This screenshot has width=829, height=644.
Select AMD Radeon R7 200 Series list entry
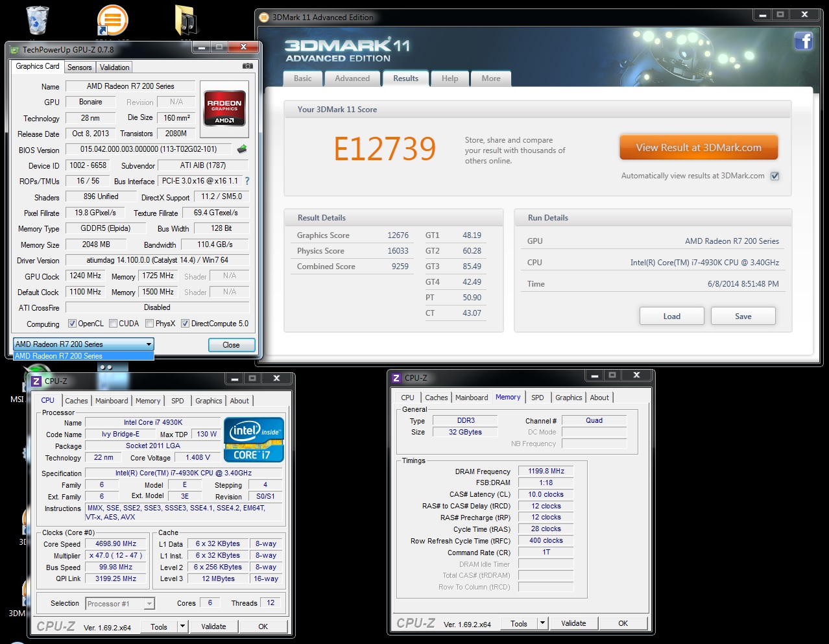pyautogui.click(x=83, y=356)
